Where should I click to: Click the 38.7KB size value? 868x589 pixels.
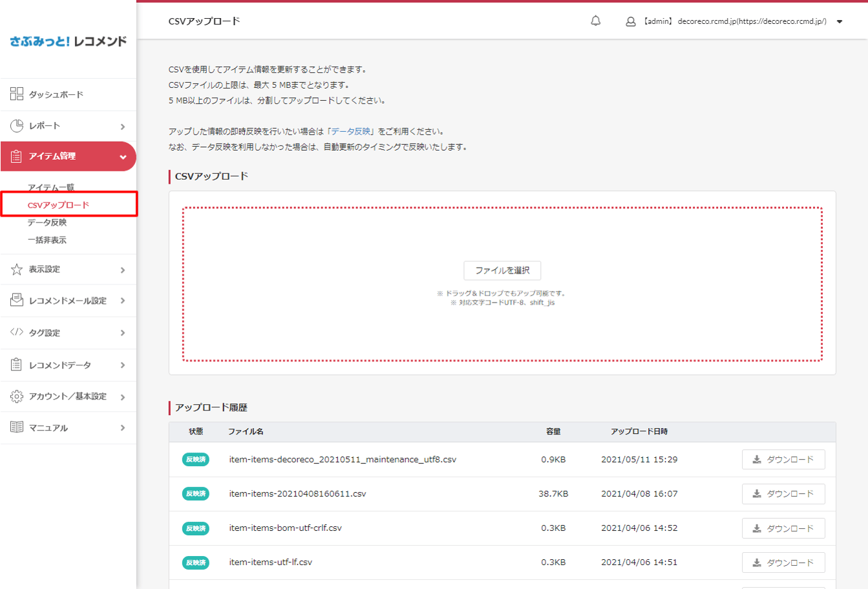(553, 494)
